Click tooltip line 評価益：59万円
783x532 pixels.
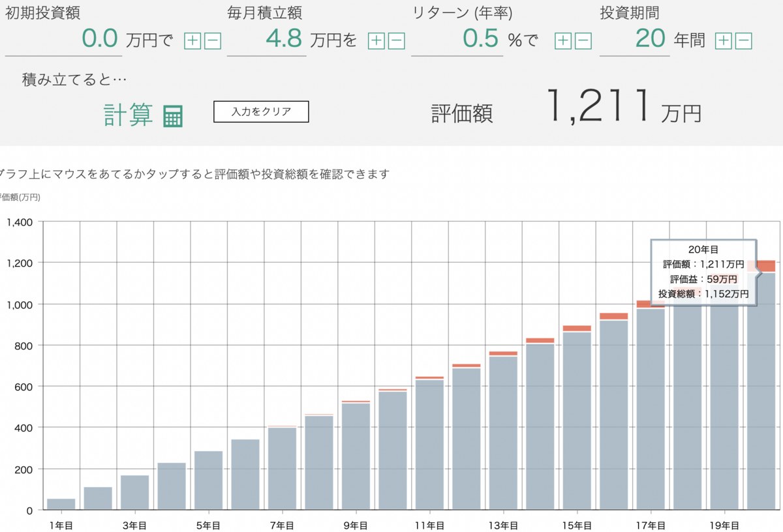coord(703,279)
